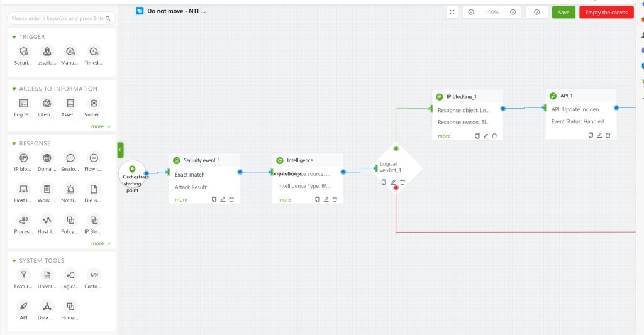
Task: Expand more items under Response
Action: click(x=101, y=243)
